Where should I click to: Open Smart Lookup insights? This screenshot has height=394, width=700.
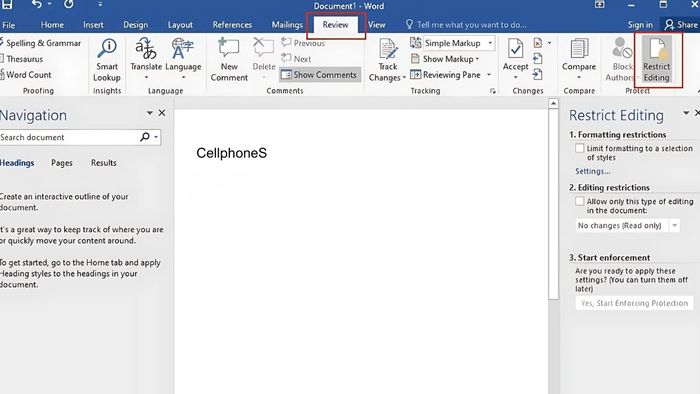tap(107, 60)
